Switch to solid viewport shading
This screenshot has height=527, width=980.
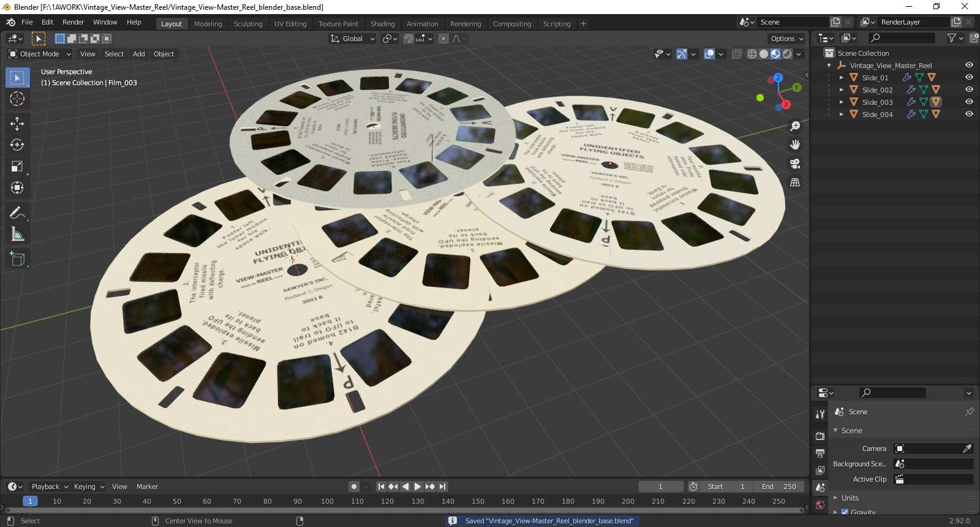tap(764, 54)
